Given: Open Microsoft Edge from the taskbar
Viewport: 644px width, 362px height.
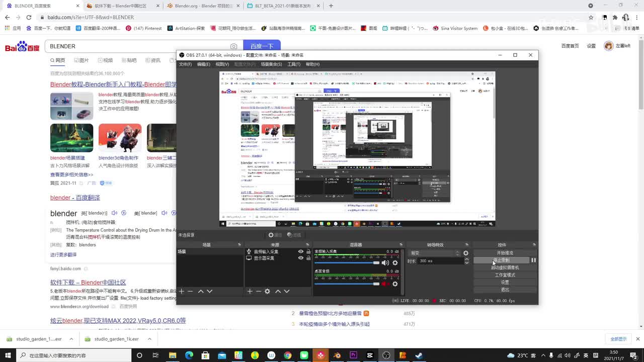Looking at the screenshot, I should coord(189,355).
